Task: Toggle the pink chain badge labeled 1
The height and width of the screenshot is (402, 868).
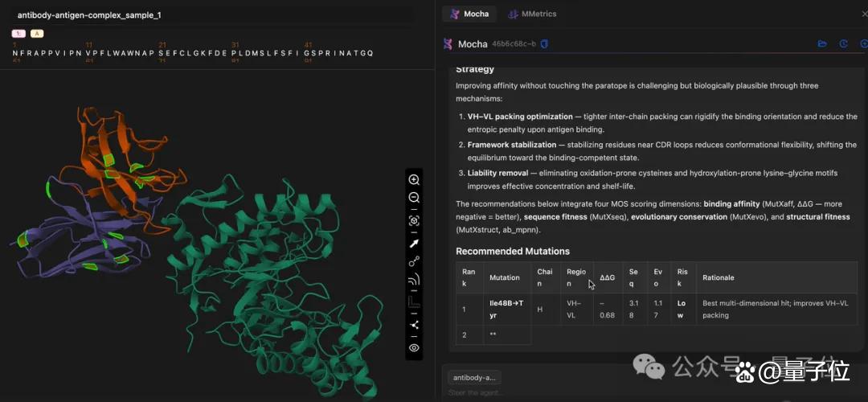Action: [x=18, y=34]
